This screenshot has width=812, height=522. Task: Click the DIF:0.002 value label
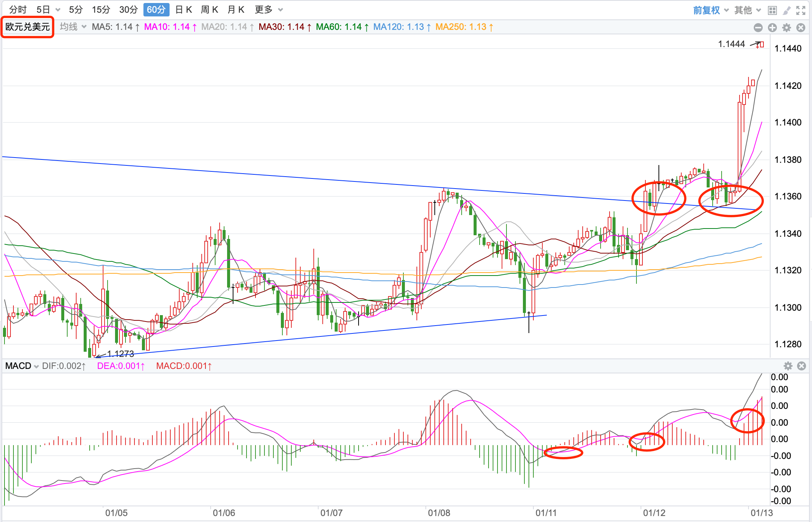click(64, 366)
